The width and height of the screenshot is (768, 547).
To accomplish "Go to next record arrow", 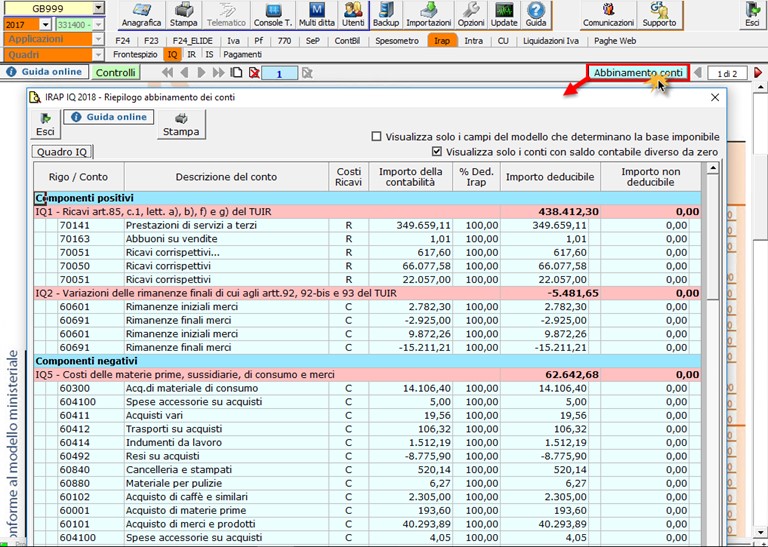I will [201, 73].
